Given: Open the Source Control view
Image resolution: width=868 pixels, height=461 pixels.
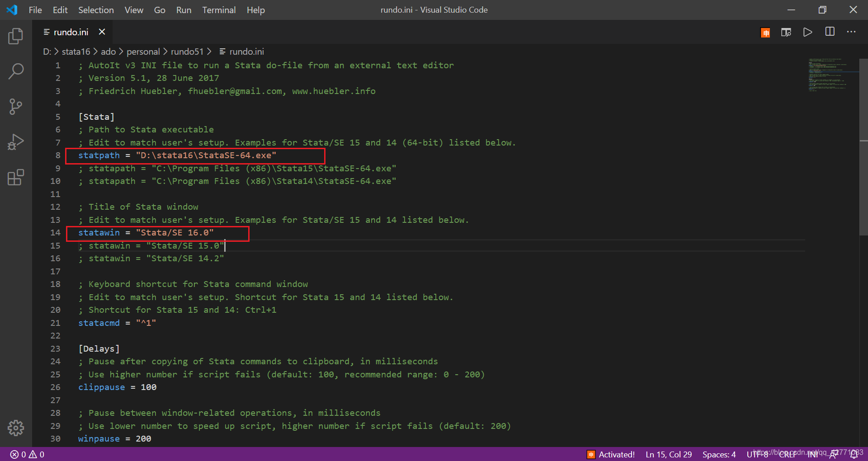Looking at the screenshot, I should tap(16, 107).
